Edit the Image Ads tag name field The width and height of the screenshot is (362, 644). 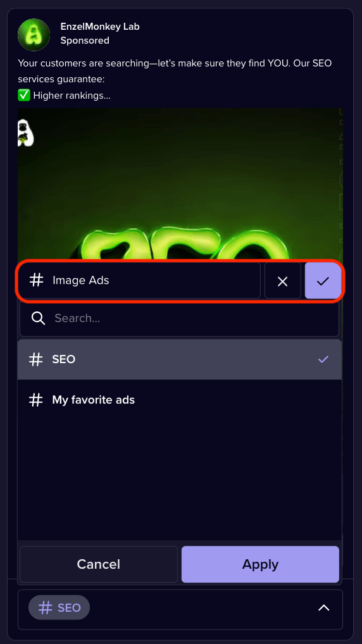pyautogui.click(x=140, y=281)
